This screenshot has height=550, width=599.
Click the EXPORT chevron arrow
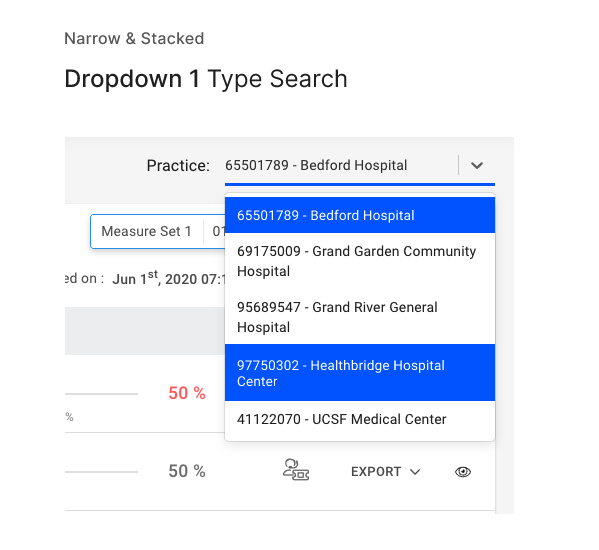[415, 472]
